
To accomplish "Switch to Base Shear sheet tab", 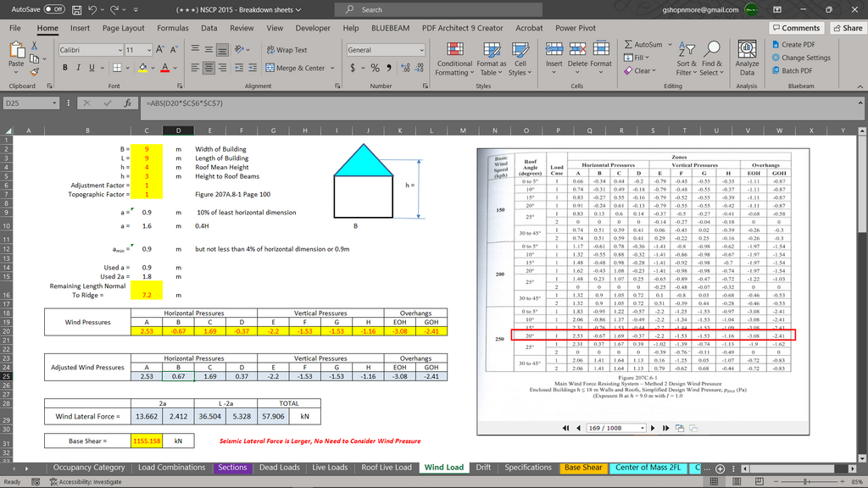I will click(583, 468).
